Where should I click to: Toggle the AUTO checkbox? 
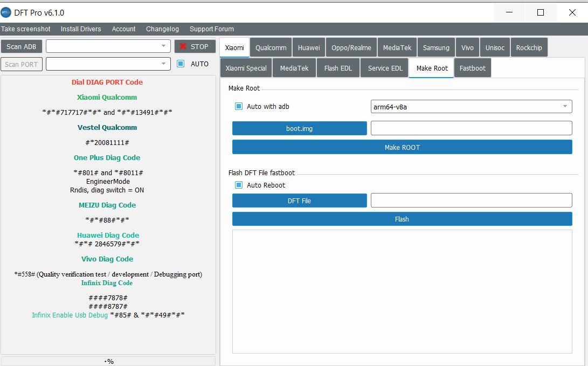[181, 64]
